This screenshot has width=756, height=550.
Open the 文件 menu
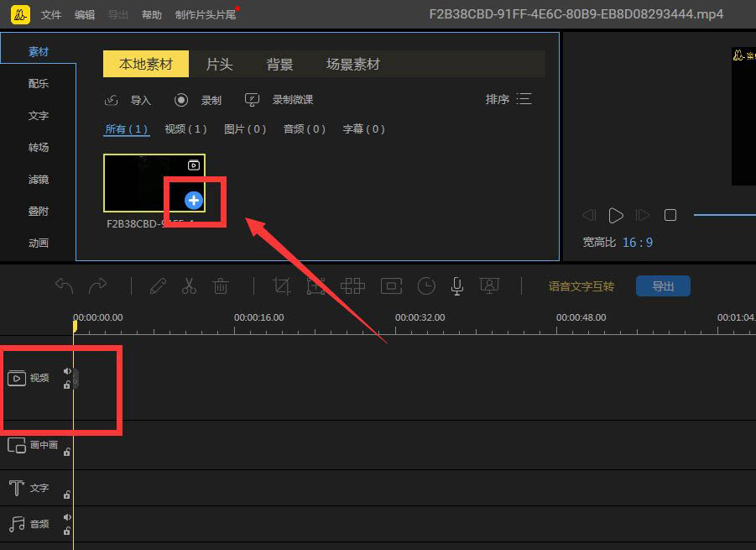click(51, 14)
